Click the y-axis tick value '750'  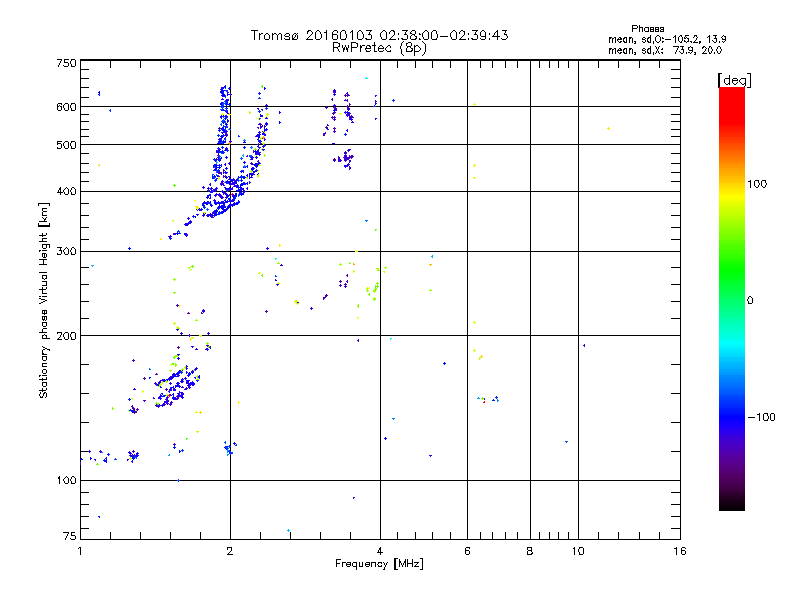coord(66,63)
